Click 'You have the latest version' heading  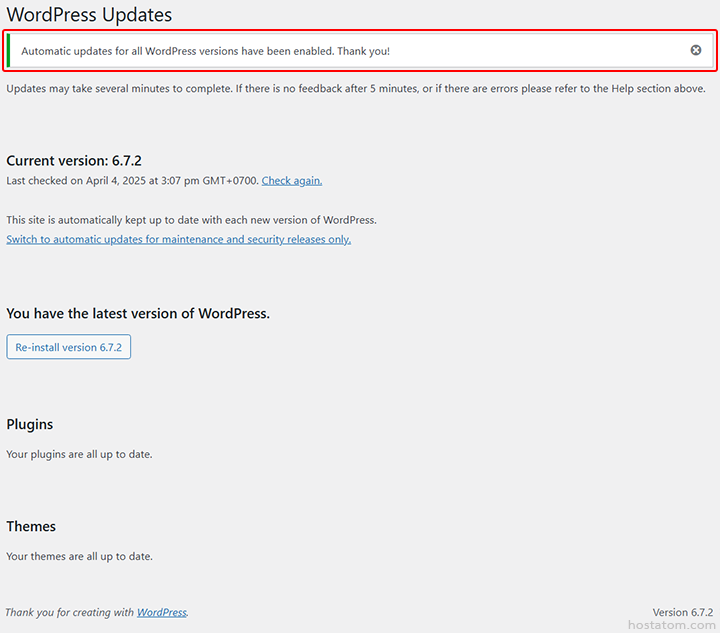(138, 314)
